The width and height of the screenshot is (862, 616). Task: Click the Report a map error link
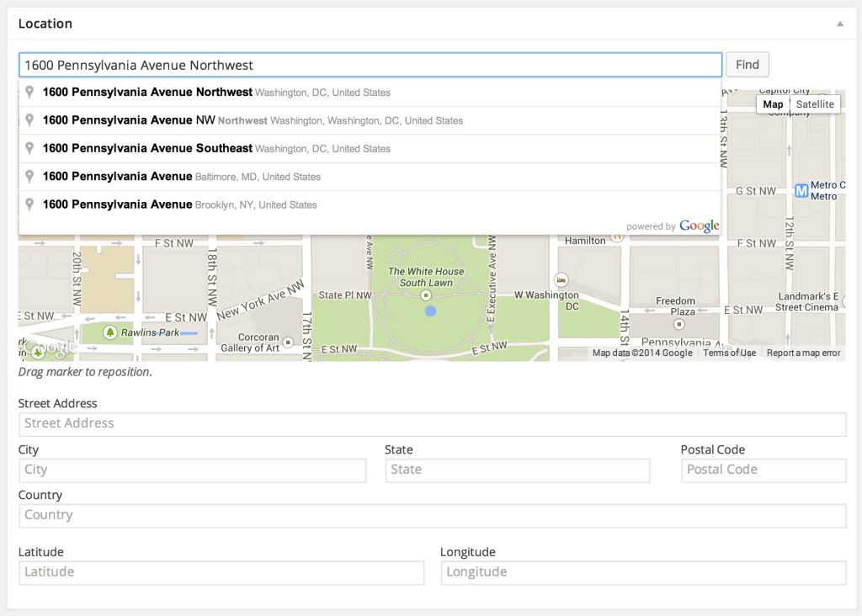pyautogui.click(x=803, y=353)
